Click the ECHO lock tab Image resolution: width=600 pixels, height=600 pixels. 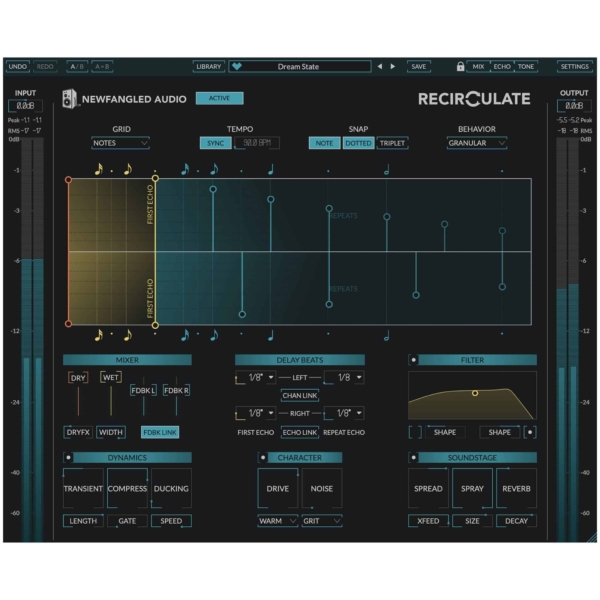pyautogui.click(x=502, y=66)
